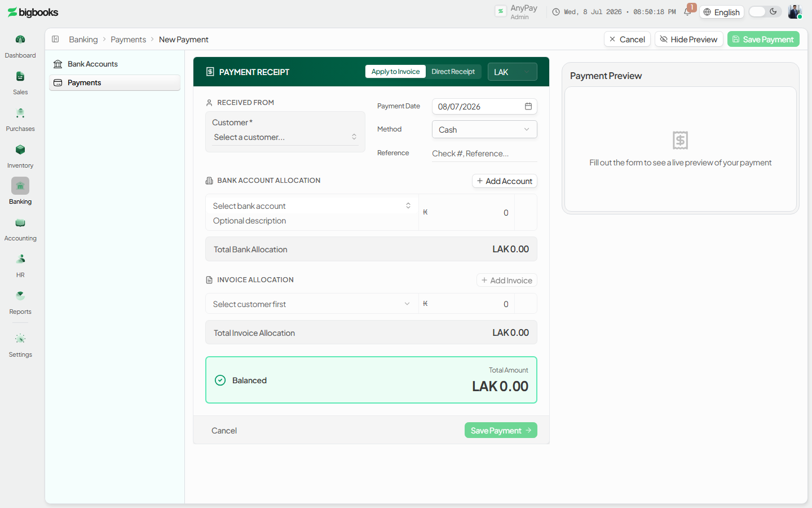The height and width of the screenshot is (508, 812).
Task: Click Hide Preview button
Action: tap(689, 39)
